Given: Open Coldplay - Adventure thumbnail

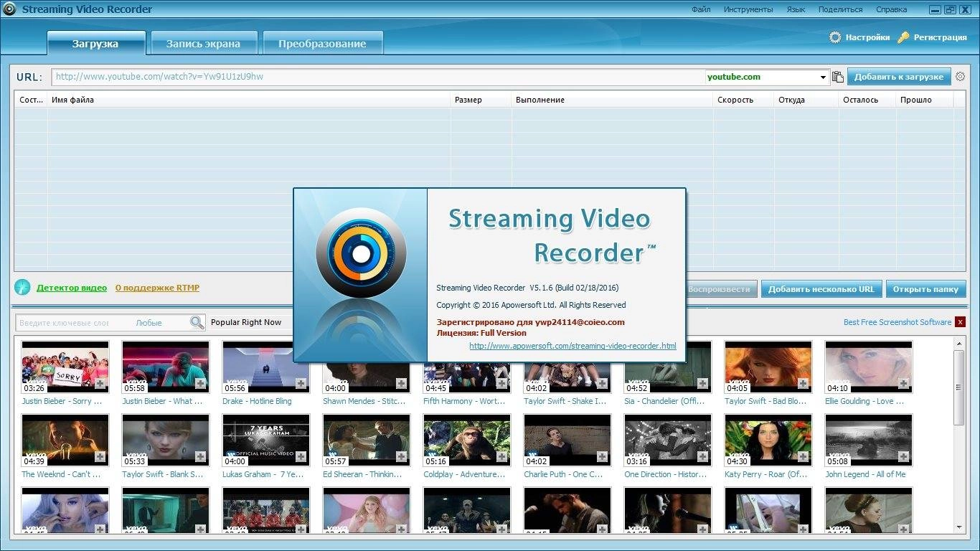Looking at the screenshot, I should pos(467,440).
